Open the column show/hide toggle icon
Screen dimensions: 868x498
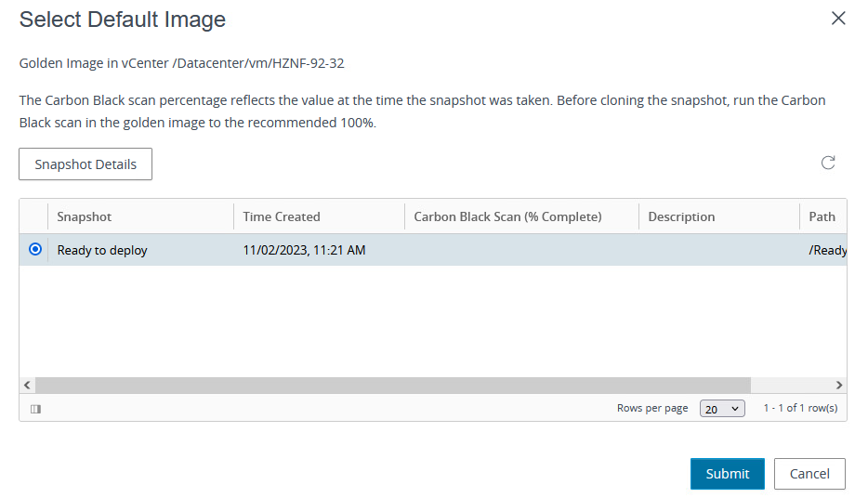click(x=35, y=409)
